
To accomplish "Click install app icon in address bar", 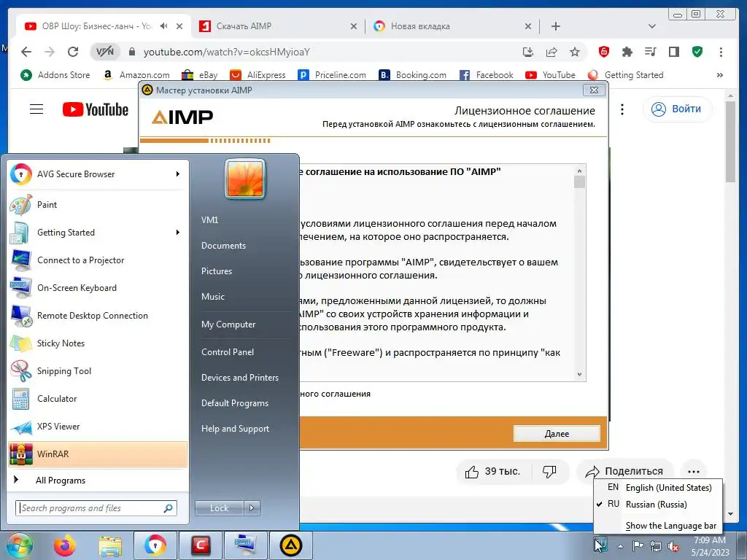I will point(528,52).
